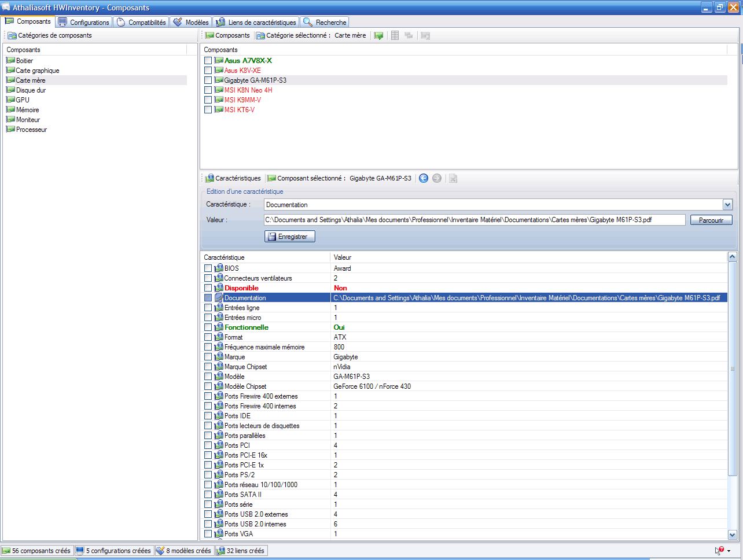
Task: Select Disque dur in the category tree
Action: coord(31,90)
